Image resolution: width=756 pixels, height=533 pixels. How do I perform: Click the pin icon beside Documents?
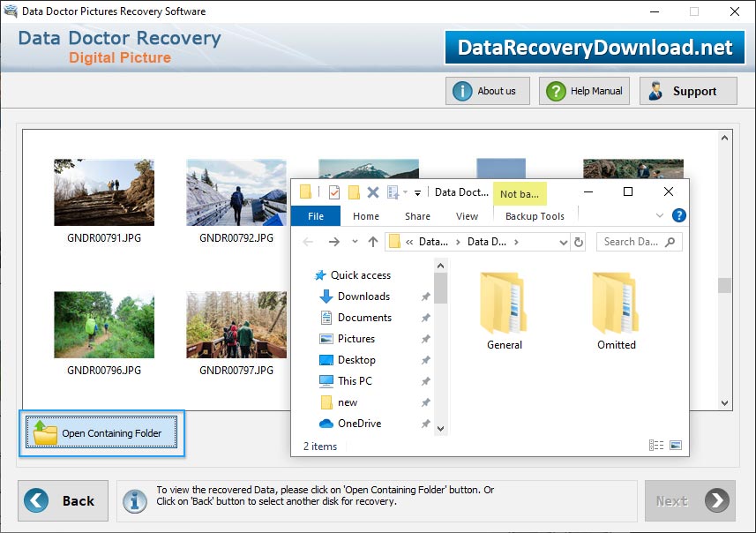pyautogui.click(x=426, y=318)
